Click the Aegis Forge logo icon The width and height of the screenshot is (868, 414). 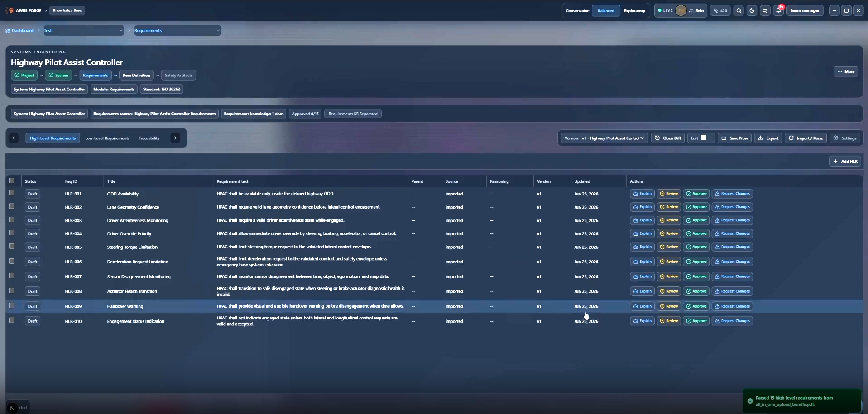(11, 10)
